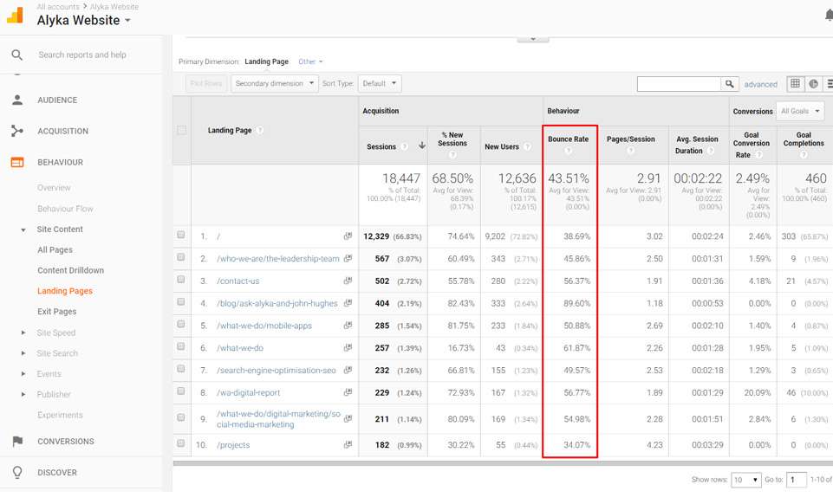This screenshot has width=833, height=504.
Task: Expand the Site Speed section
Action: point(23,333)
